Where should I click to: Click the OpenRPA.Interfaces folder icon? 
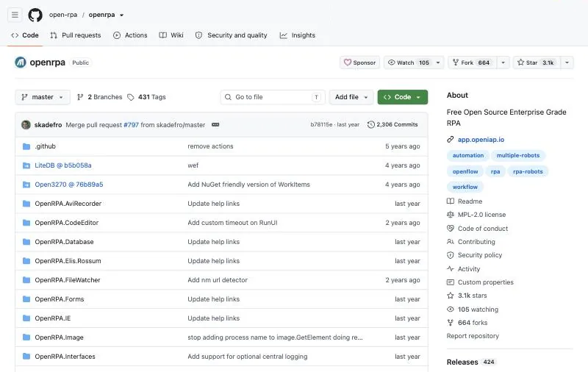coord(26,357)
